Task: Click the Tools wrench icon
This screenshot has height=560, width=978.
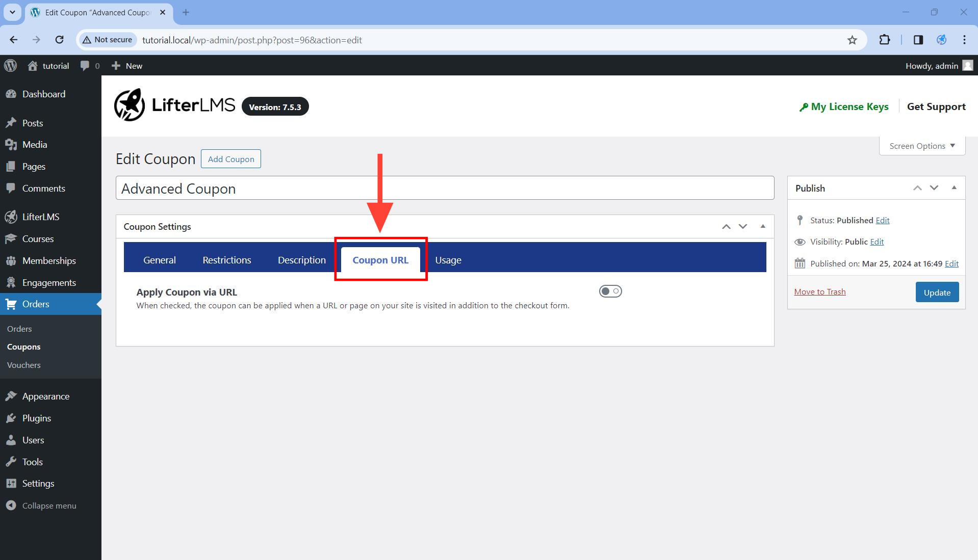Action: tap(11, 462)
